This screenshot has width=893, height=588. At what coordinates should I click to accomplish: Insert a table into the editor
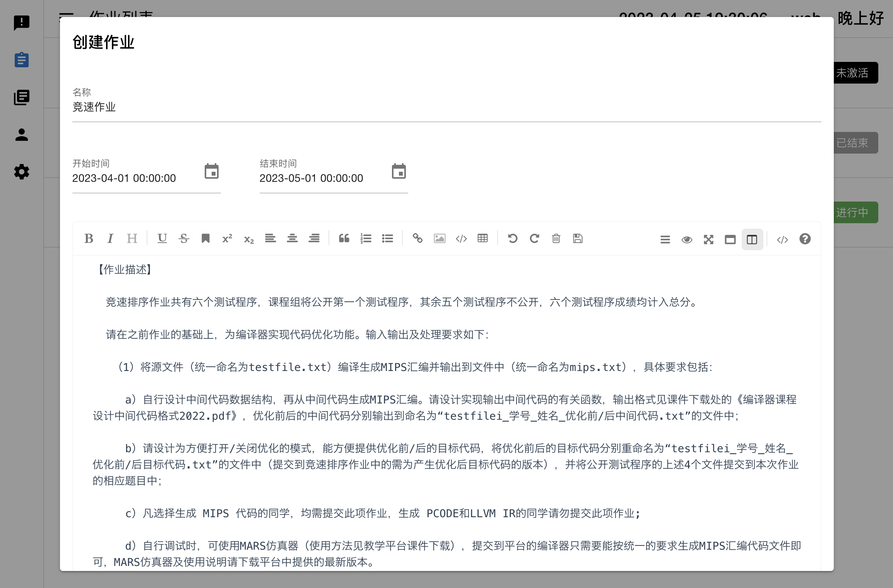[x=483, y=239]
